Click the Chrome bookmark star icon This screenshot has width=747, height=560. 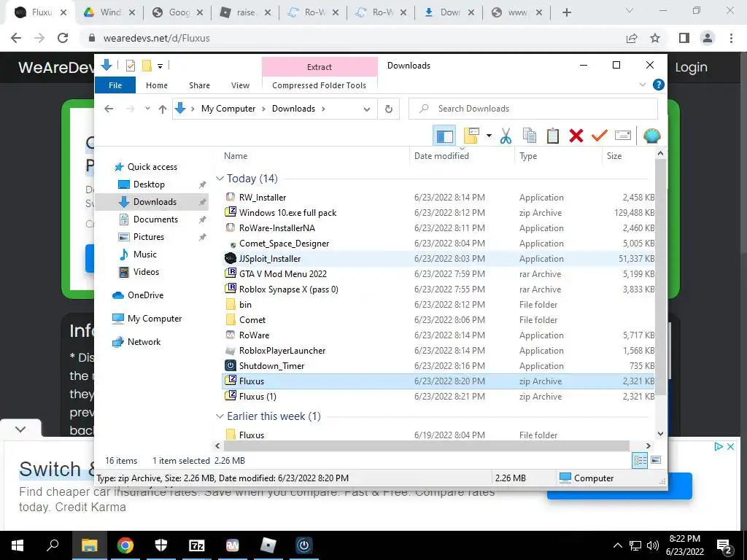point(655,38)
